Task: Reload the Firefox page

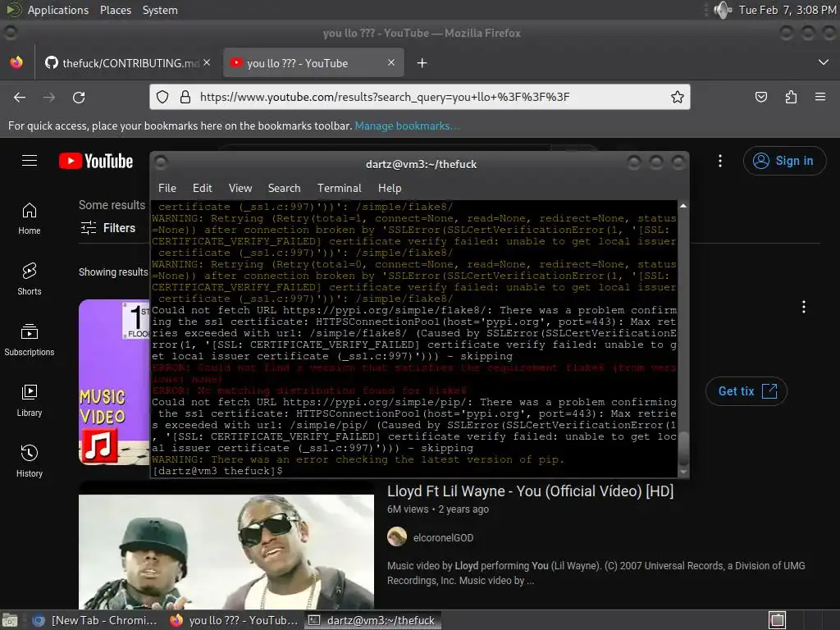Action: coord(79,97)
